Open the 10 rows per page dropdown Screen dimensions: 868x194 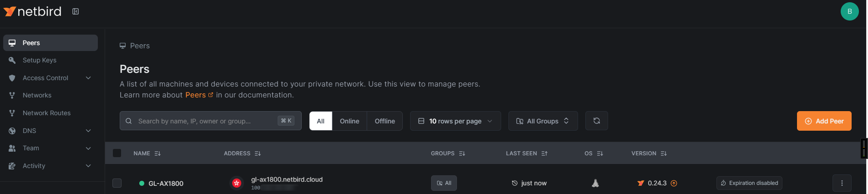[455, 121]
